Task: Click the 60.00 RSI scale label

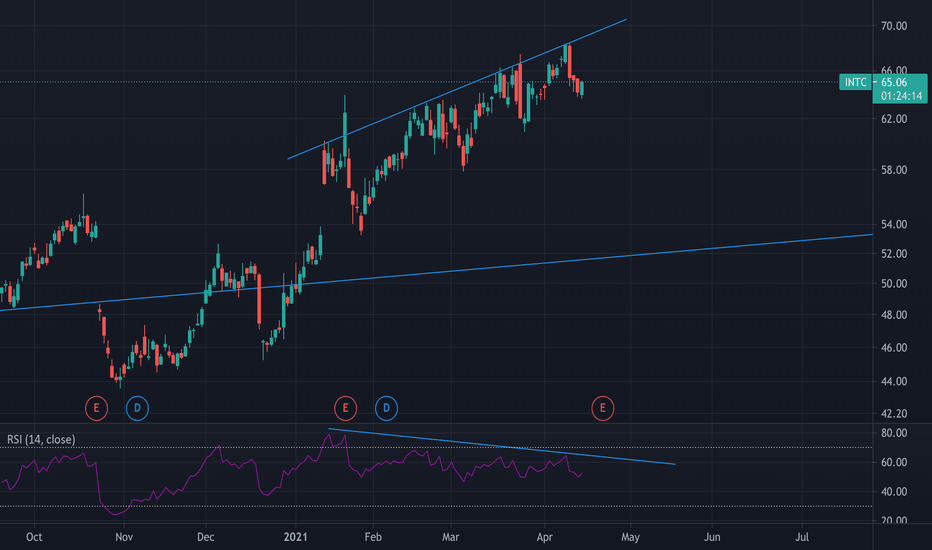Action: pyautogui.click(x=894, y=463)
